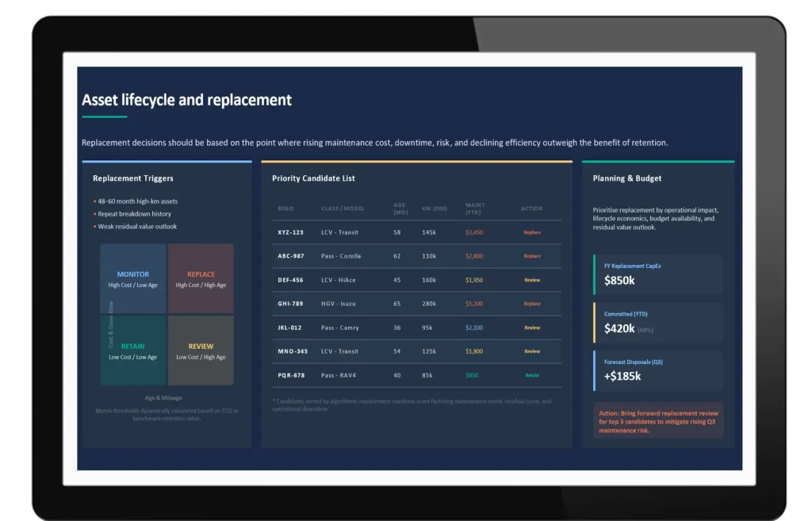Viewport: 812px width, 521px height.
Task: Click the '48–60 month high-km assets' bullet
Action: (x=137, y=201)
